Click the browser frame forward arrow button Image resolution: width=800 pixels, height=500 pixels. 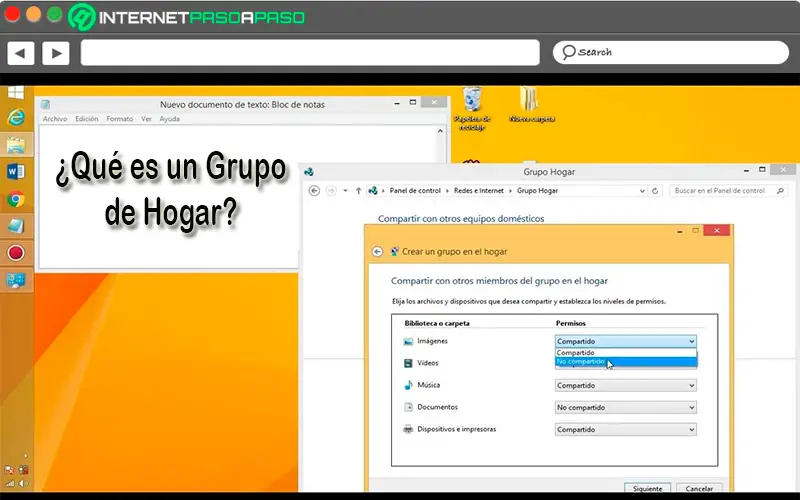click(56, 53)
